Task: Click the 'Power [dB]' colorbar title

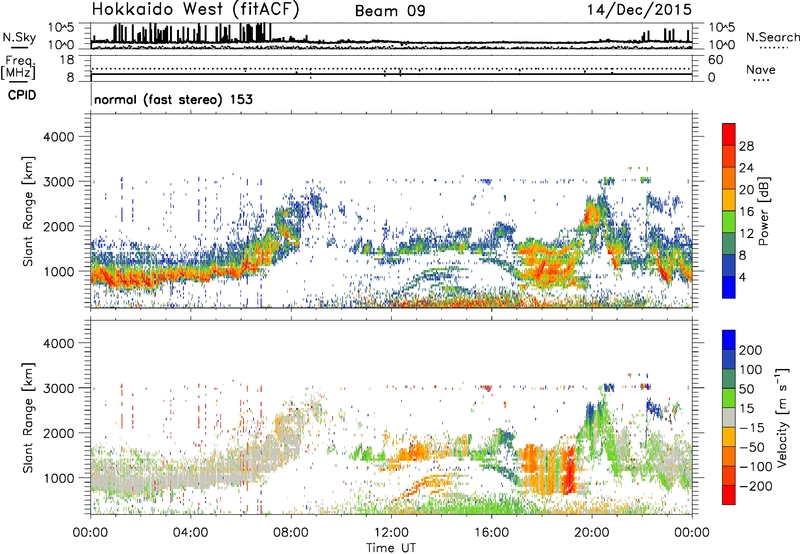Action: (764, 211)
